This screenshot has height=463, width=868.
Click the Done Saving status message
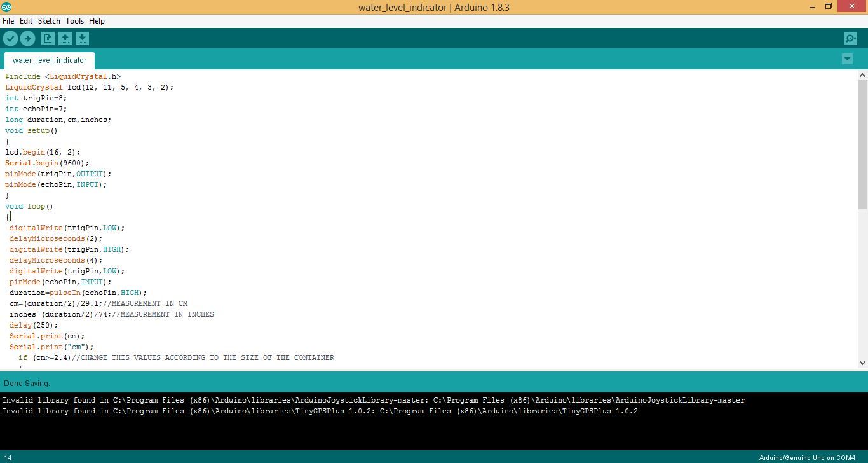point(26,384)
